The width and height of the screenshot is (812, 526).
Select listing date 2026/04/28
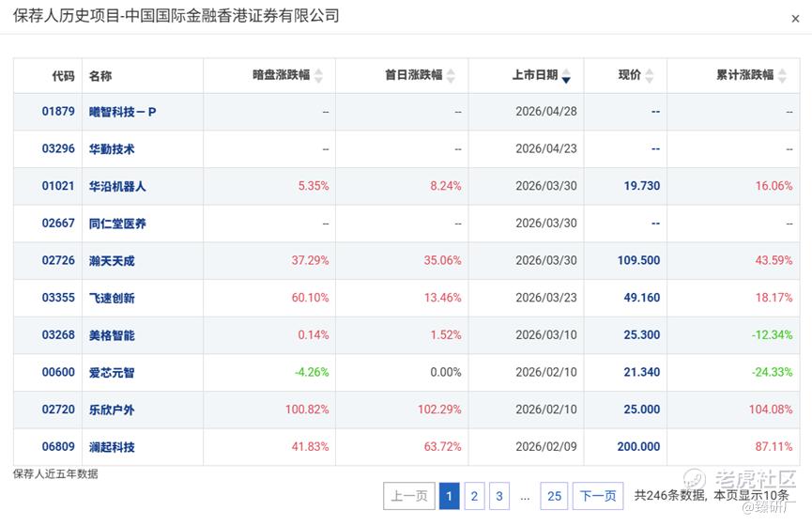point(546,112)
